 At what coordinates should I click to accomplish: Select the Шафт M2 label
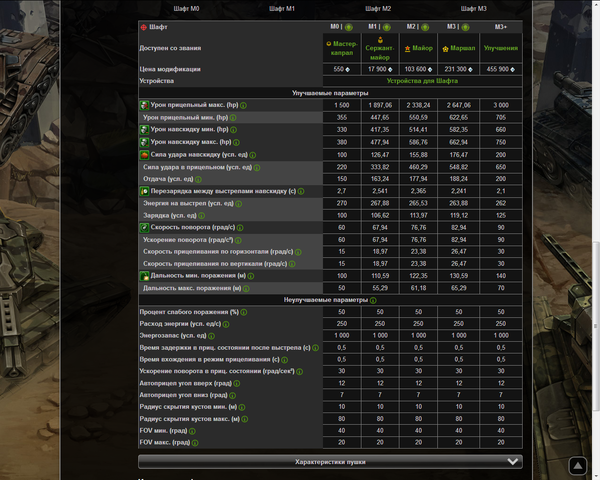click(378, 8)
